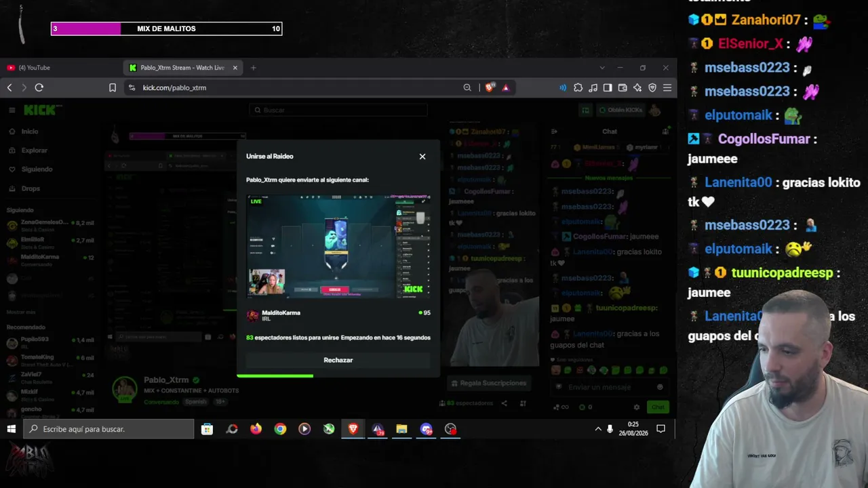
Task: Show hidden system tray icons
Action: pyautogui.click(x=598, y=429)
